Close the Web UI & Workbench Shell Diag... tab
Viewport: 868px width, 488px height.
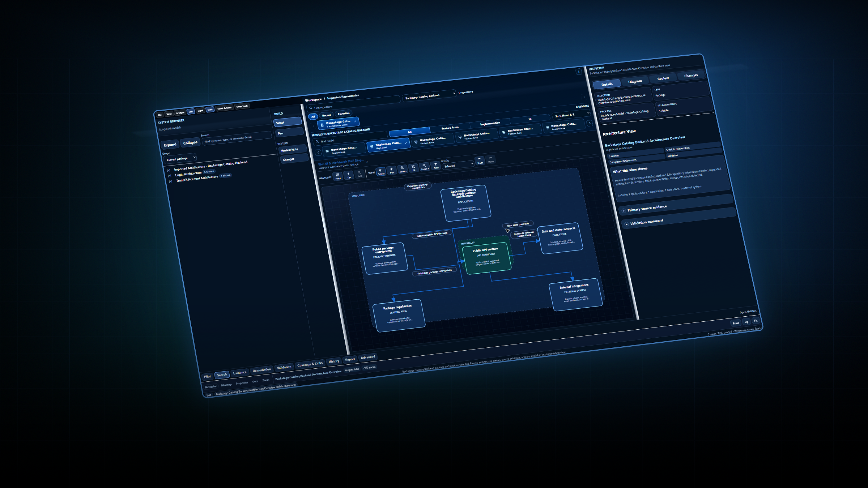coord(367,161)
